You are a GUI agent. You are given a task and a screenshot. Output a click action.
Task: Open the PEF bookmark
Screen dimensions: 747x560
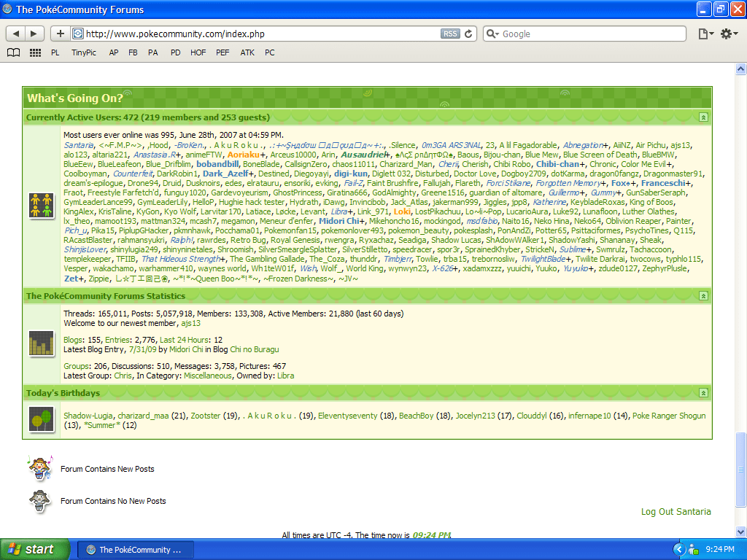[x=222, y=52]
